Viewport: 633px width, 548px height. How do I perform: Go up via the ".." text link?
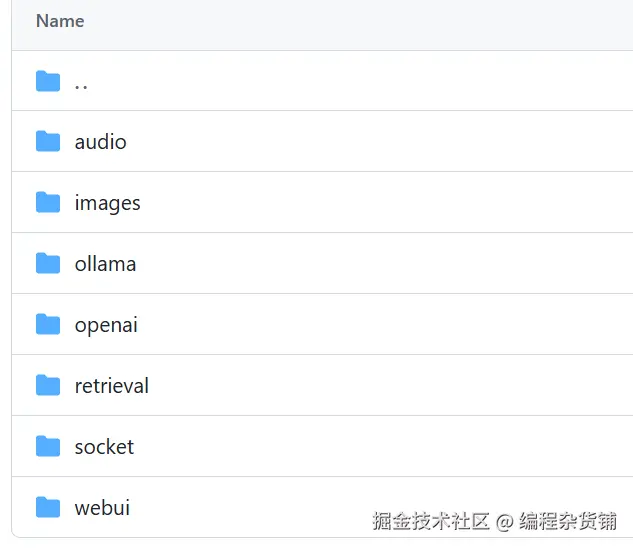coord(81,83)
